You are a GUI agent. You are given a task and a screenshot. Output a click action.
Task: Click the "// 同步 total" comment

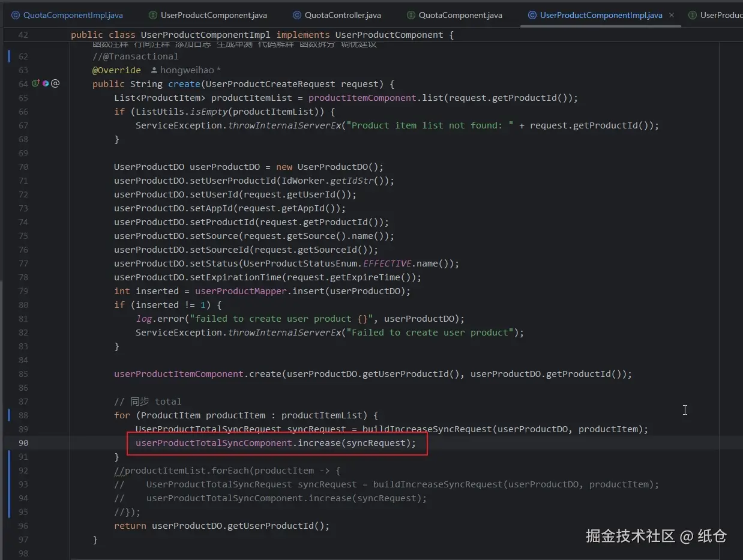(x=148, y=402)
